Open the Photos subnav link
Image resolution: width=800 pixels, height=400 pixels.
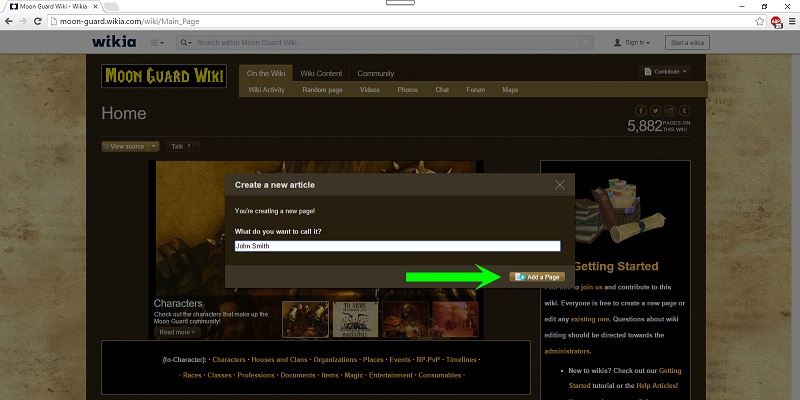click(407, 90)
